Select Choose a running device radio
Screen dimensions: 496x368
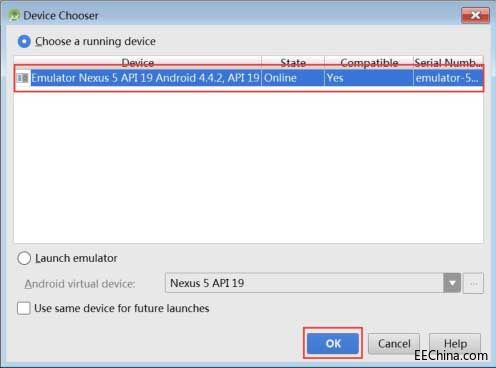[24, 41]
